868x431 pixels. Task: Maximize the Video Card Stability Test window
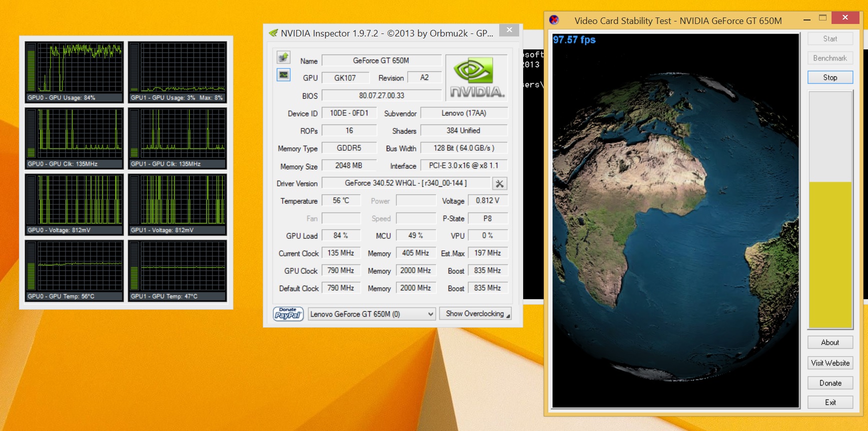tap(823, 18)
